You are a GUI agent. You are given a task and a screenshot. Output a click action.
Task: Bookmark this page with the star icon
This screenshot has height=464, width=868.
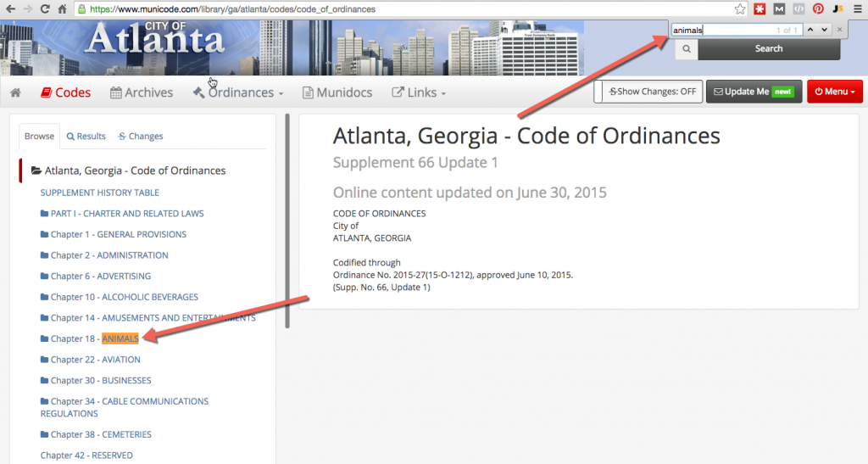click(740, 9)
